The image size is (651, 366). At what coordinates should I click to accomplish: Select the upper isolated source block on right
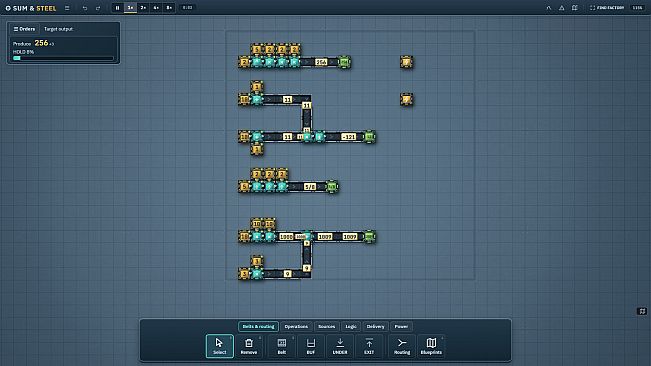click(406, 62)
